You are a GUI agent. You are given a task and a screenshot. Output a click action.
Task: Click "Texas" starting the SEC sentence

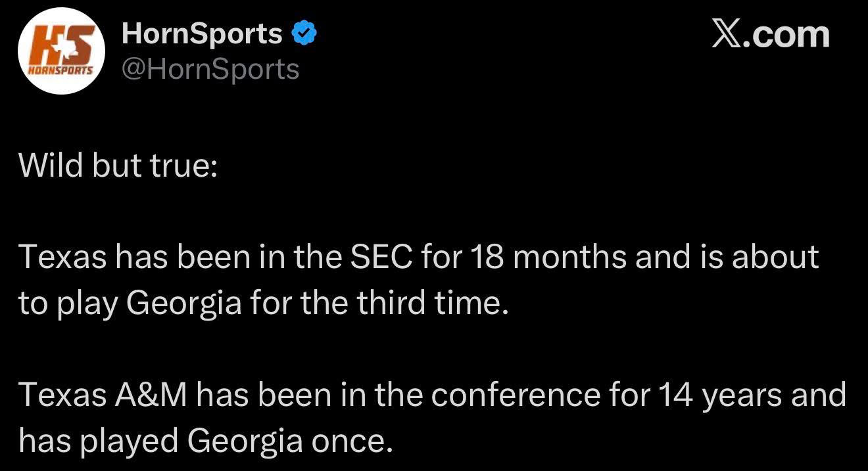[x=62, y=257]
